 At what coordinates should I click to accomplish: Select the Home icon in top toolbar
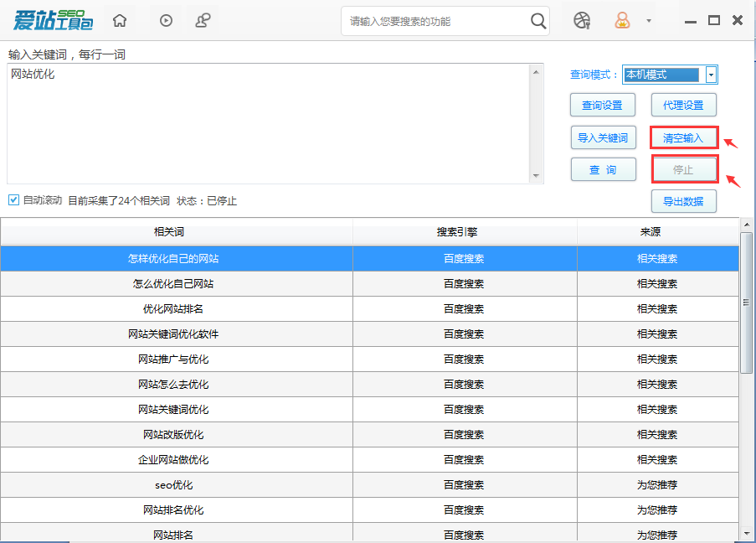coord(119,19)
